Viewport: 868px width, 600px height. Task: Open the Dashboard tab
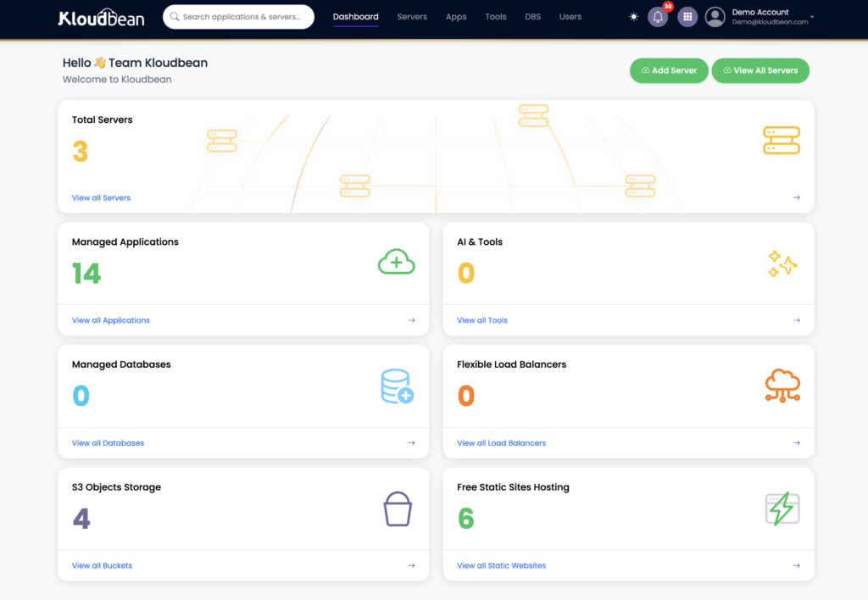tap(355, 17)
